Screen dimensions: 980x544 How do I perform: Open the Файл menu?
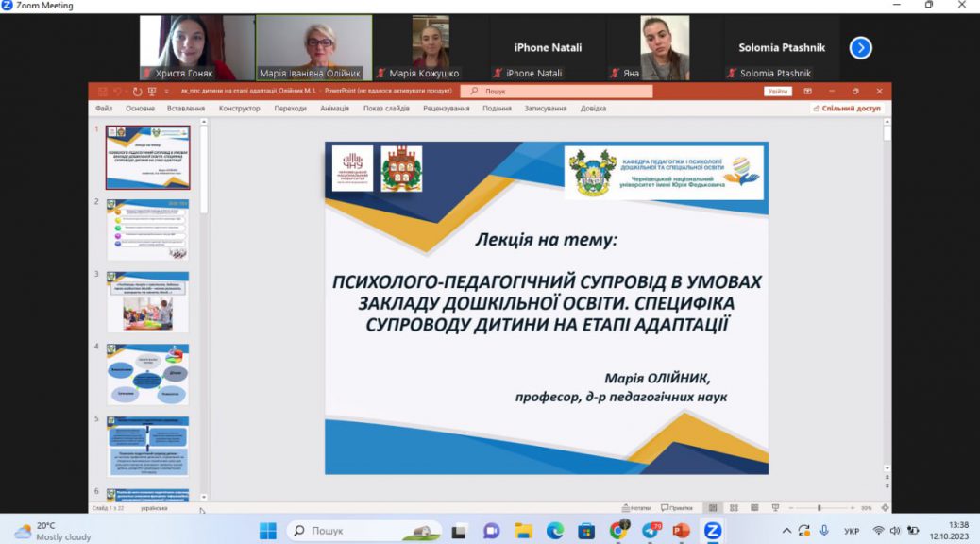(x=104, y=109)
